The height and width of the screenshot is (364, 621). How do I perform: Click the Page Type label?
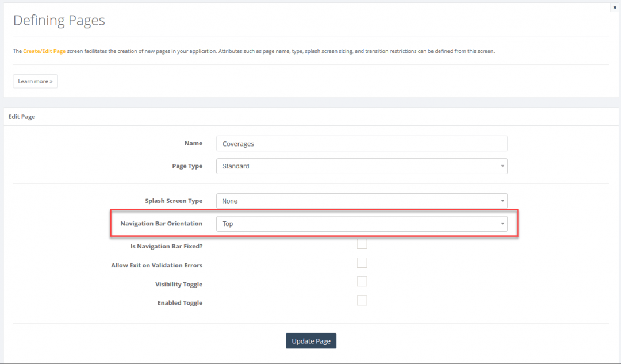[x=187, y=166]
